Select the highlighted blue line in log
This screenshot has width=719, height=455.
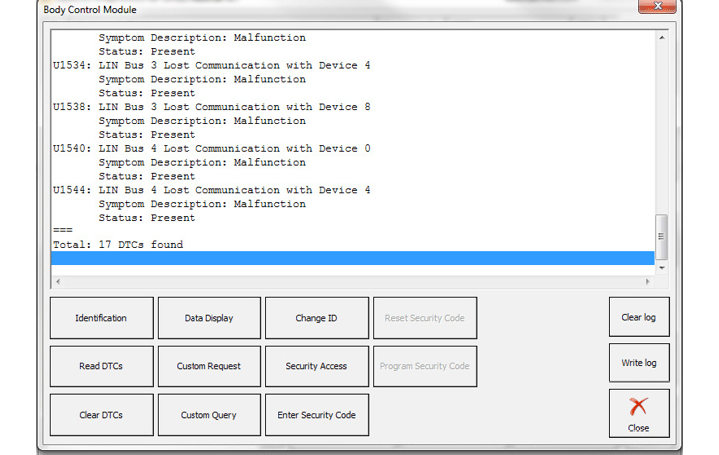pyautogui.click(x=350, y=258)
